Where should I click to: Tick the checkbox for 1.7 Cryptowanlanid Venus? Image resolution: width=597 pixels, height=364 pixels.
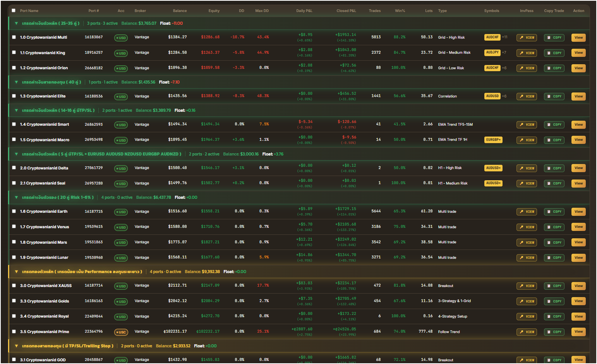click(x=14, y=227)
